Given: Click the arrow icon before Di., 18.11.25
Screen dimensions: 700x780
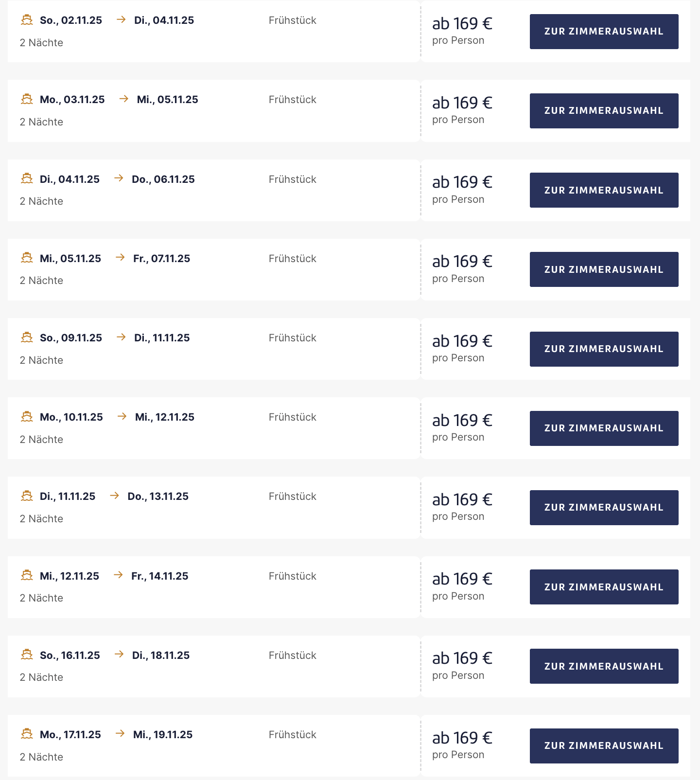Looking at the screenshot, I should pyautogui.click(x=119, y=655).
